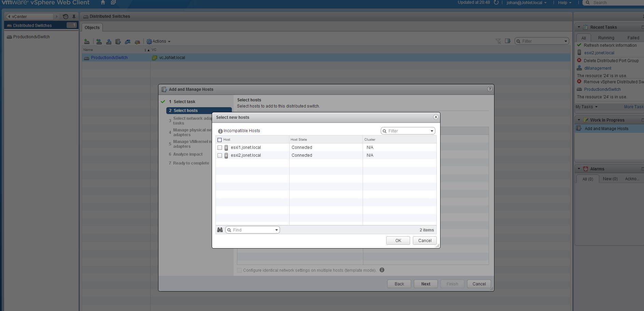Screen dimensions: 644x311
Task: Confirm host selection with OK
Action: point(398,240)
